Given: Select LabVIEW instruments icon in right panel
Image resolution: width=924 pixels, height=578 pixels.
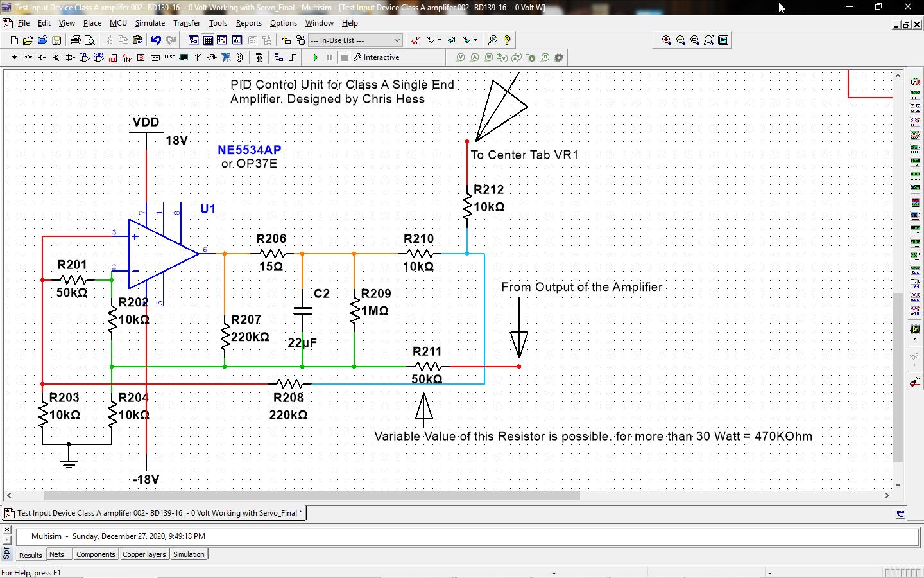Looking at the screenshot, I should [x=915, y=329].
